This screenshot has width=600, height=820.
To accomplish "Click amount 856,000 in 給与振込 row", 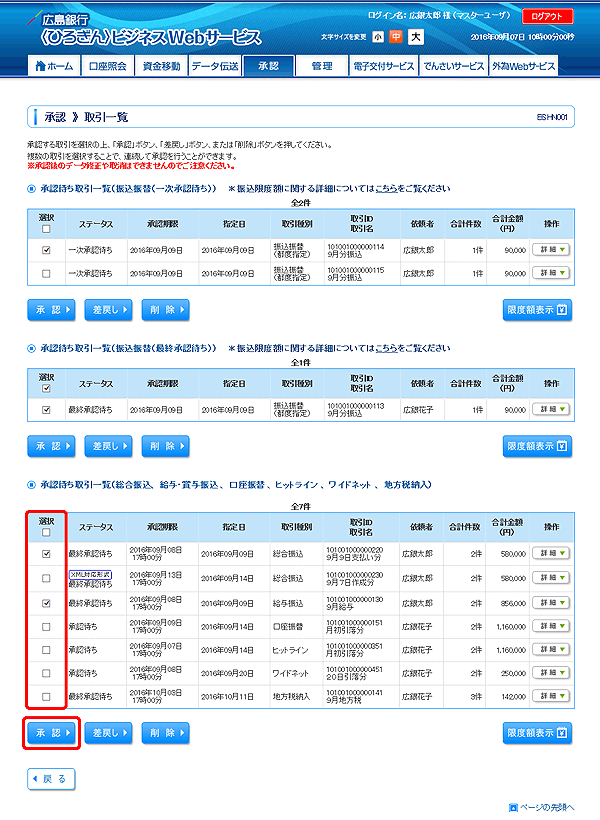I will tap(513, 603).
